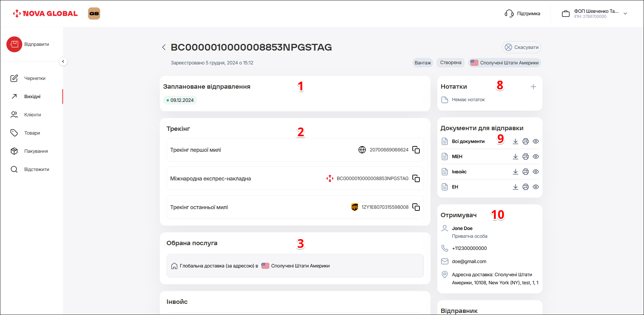Print the ЕН document

[x=525, y=187]
